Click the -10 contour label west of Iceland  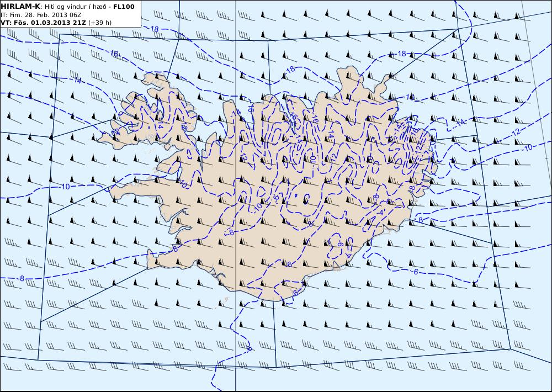tap(65, 187)
